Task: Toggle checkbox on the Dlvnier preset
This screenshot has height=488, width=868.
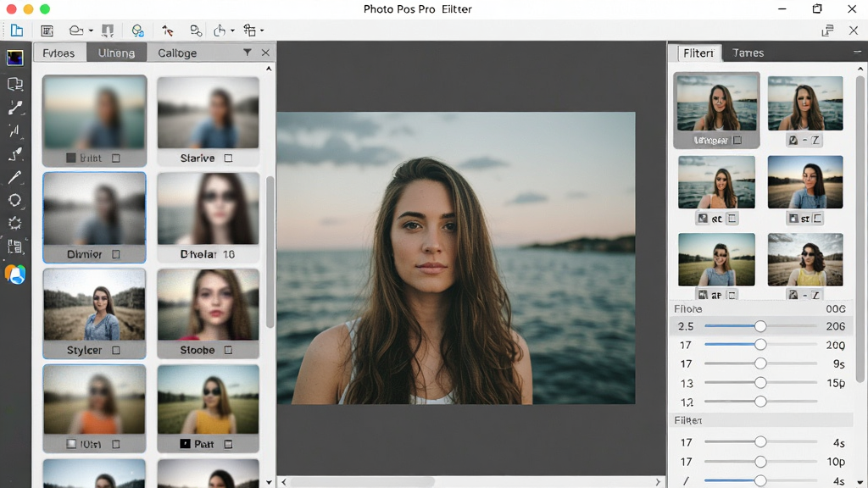Action: 115,254
